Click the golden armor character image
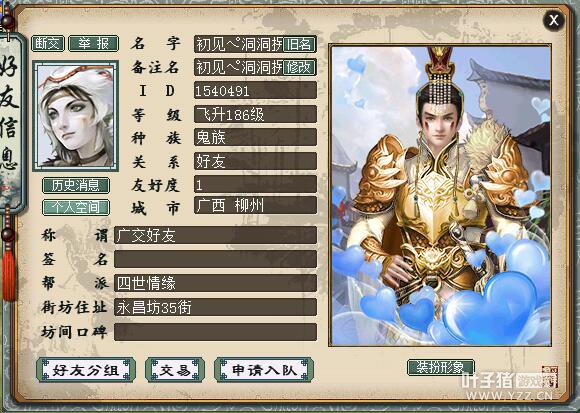This screenshot has height=413, width=580. [x=440, y=196]
